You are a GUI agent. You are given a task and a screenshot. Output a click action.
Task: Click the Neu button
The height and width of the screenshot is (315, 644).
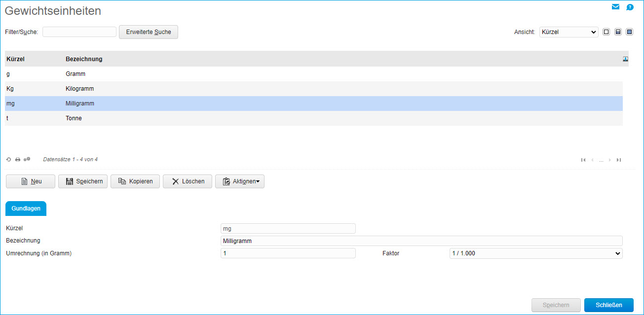(x=31, y=181)
